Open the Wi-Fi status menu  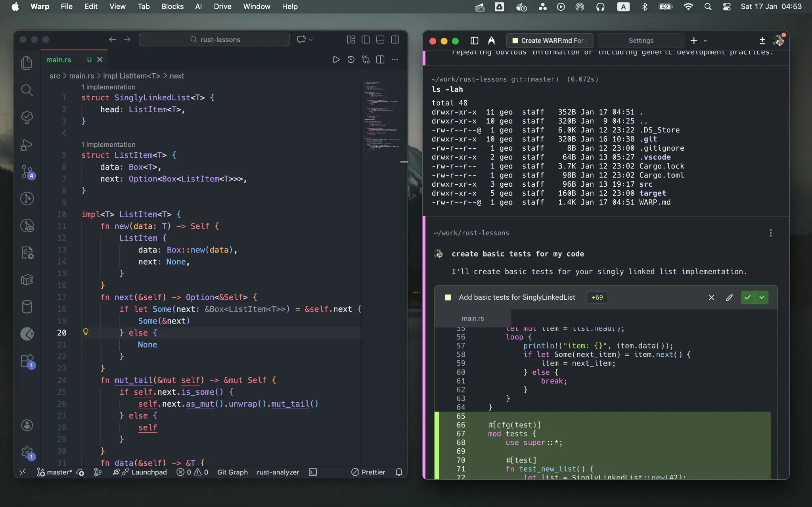688,6
